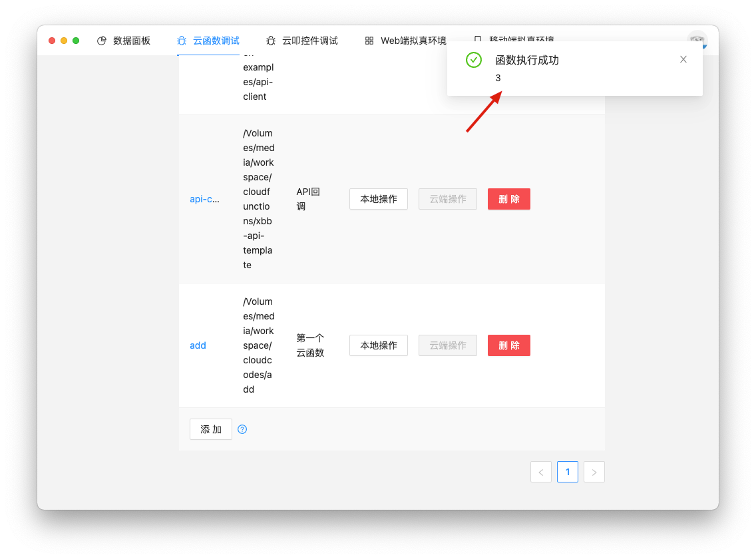Click the question mark help icon near 添加
Viewport: 756px width, 559px height.
pyautogui.click(x=242, y=429)
